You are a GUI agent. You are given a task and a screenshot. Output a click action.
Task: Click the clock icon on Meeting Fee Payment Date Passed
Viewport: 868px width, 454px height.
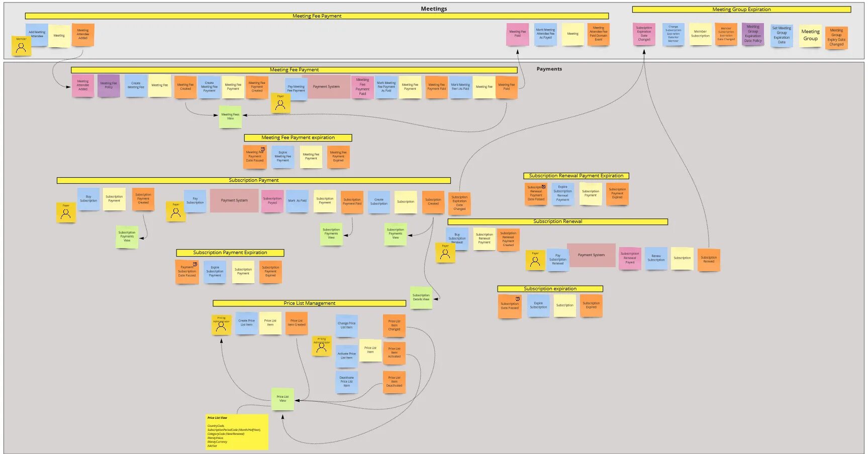tap(263, 149)
